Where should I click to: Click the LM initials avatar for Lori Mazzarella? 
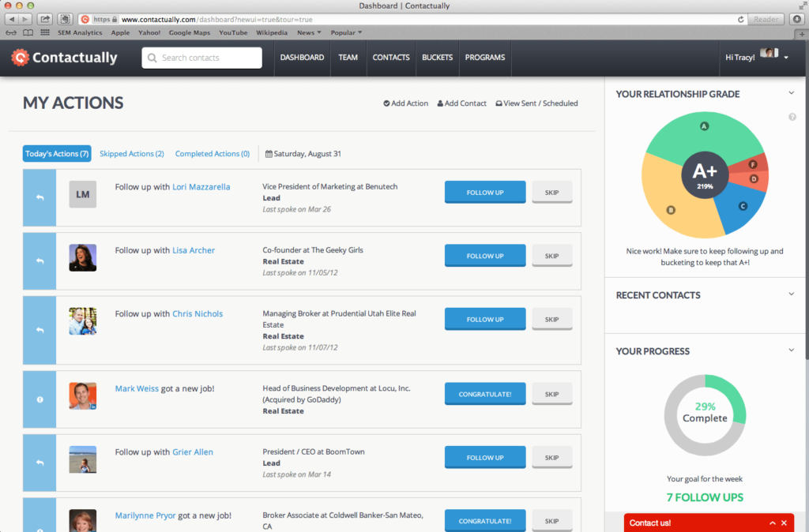[x=82, y=194]
